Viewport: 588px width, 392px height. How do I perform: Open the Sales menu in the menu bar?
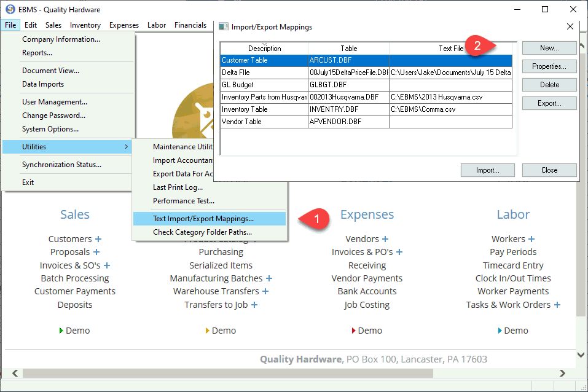pos(53,25)
